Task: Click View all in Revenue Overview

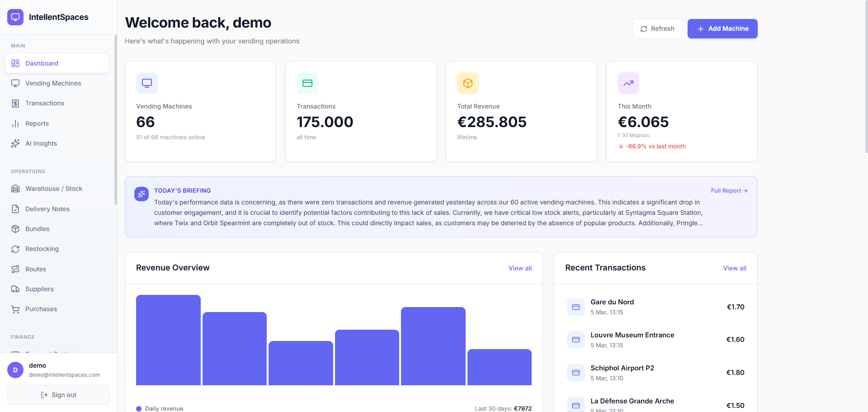Action: pyautogui.click(x=520, y=268)
